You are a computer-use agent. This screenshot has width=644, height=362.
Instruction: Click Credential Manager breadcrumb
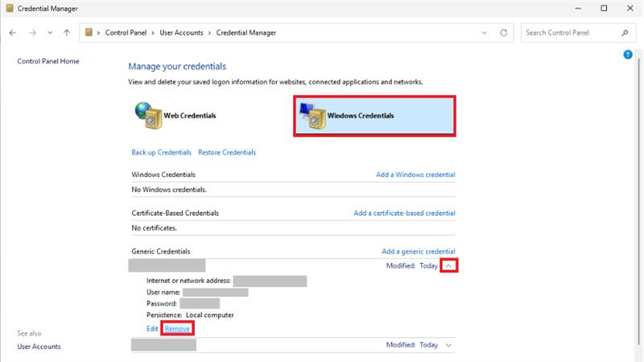pyautogui.click(x=246, y=33)
